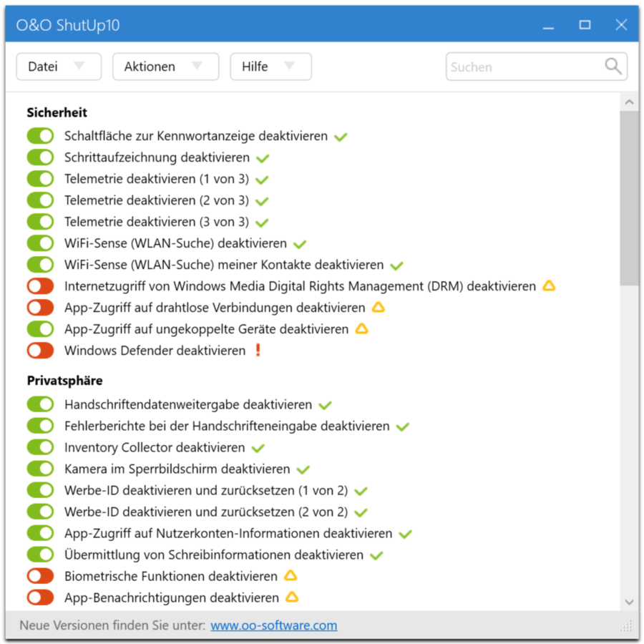The height and width of the screenshot is (644, 644).
Task: Open the Aktionen dropdown menu
Action: pos(165,67)
